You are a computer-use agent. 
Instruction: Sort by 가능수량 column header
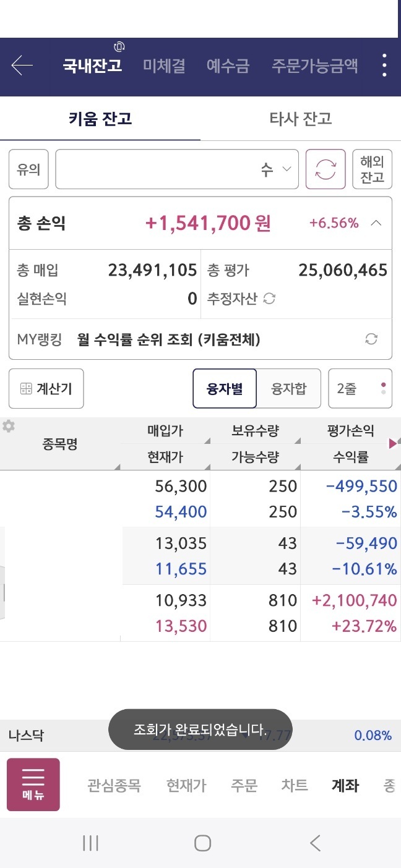[x=256, y=457]
